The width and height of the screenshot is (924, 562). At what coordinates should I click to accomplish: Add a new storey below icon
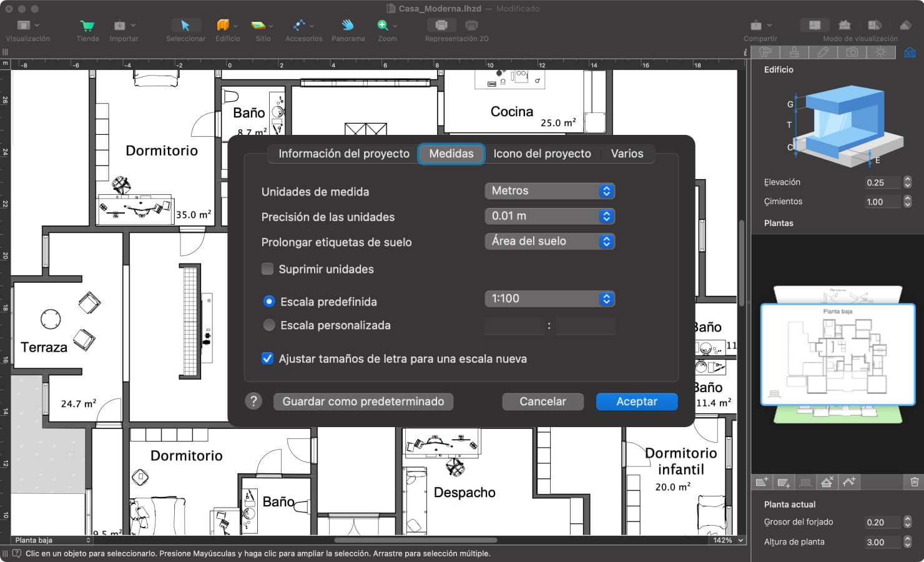784,482
